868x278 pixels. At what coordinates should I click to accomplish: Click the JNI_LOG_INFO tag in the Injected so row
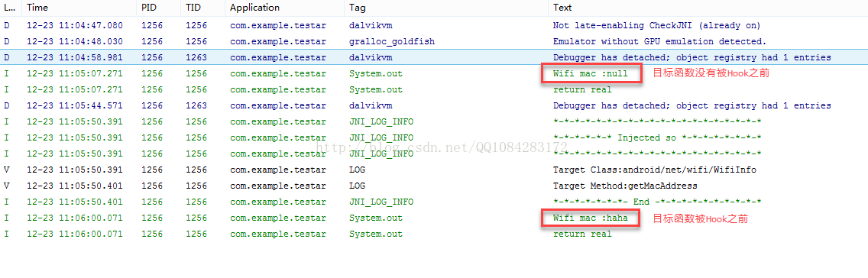381,137
